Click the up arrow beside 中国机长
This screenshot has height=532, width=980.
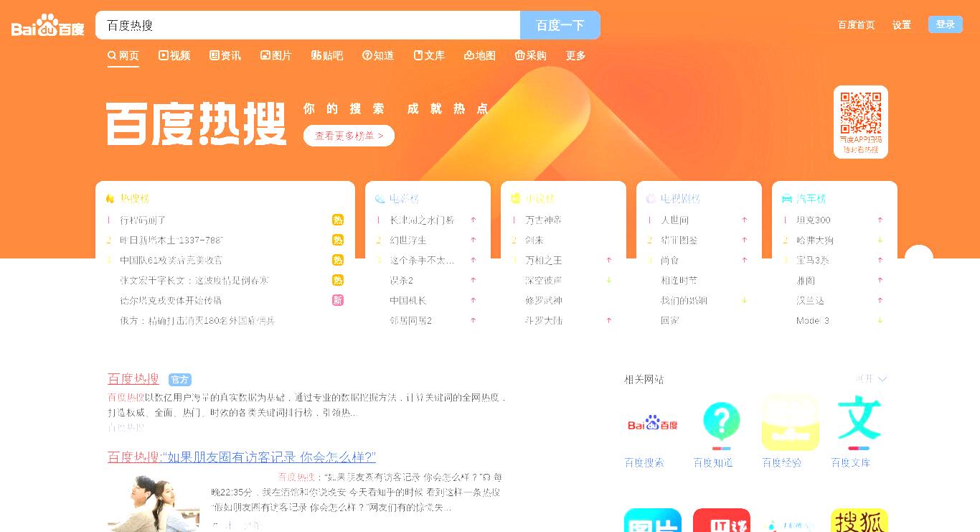pyautogui.click(x=473, y=300)
